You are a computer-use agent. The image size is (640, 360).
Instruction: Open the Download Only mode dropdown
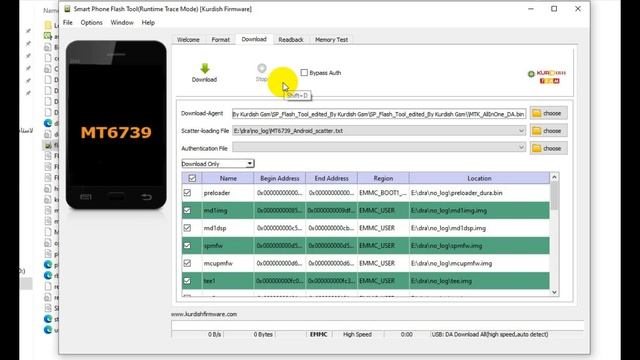click(x=218, y=164)
